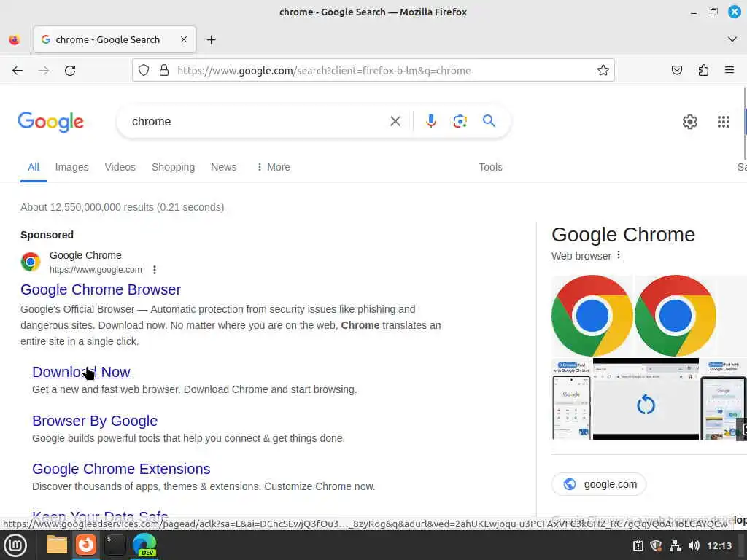Image resolution: width=747 pixels, height=560 pixels.
Task: Click the google.com knowledge panel button
Action: (599, 484)
